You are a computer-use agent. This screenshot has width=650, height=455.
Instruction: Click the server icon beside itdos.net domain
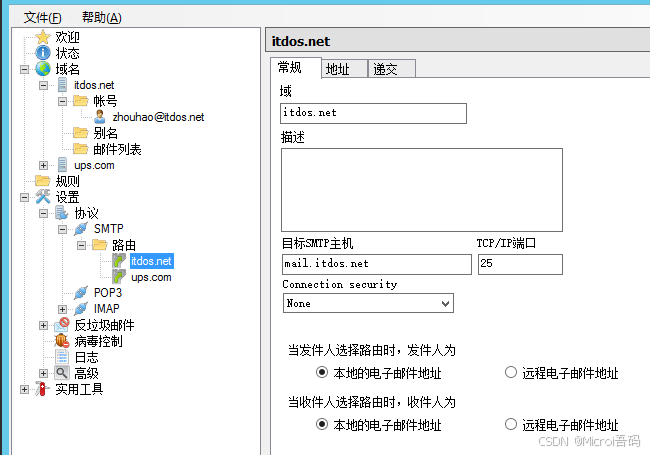click(x=62, y=85)
